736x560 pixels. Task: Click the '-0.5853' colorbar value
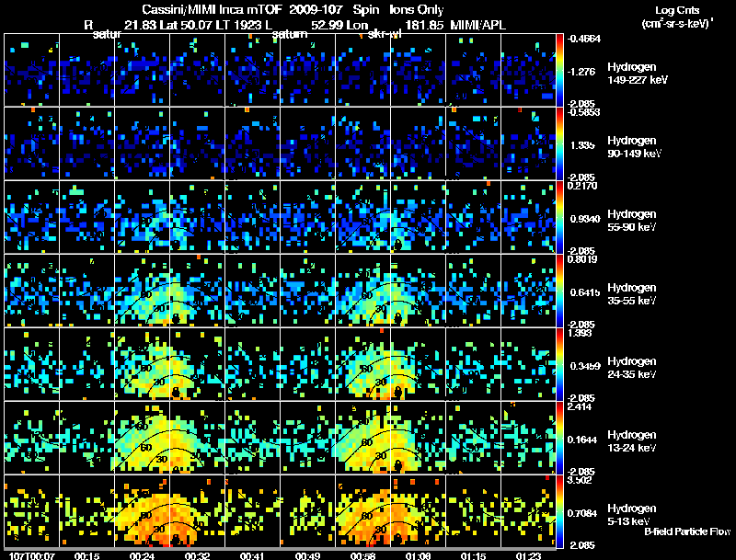[583, 112]
